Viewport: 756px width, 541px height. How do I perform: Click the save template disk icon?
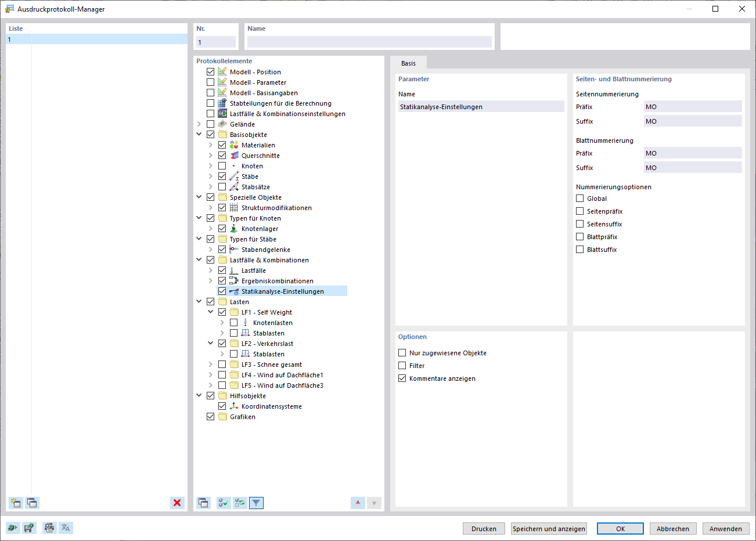(29, 528)
